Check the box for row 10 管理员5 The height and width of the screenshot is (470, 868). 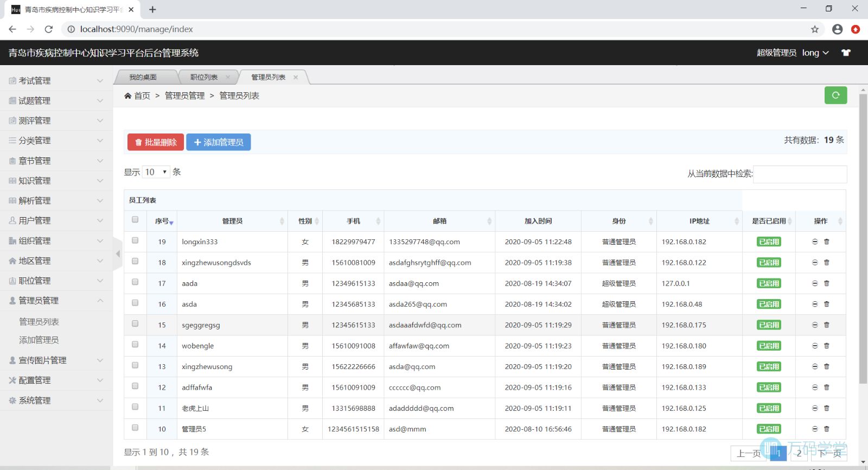[135, 428]
